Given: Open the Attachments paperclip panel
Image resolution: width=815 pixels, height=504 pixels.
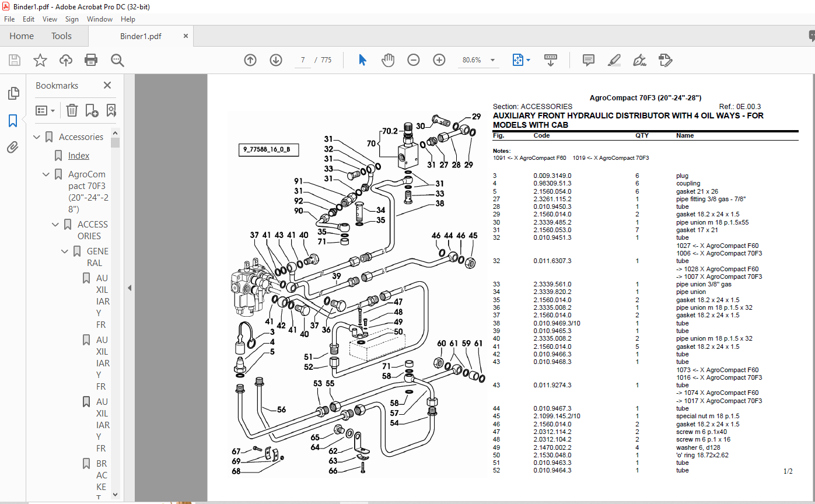Looking at the screenshot, I should (x=13, y=148).
